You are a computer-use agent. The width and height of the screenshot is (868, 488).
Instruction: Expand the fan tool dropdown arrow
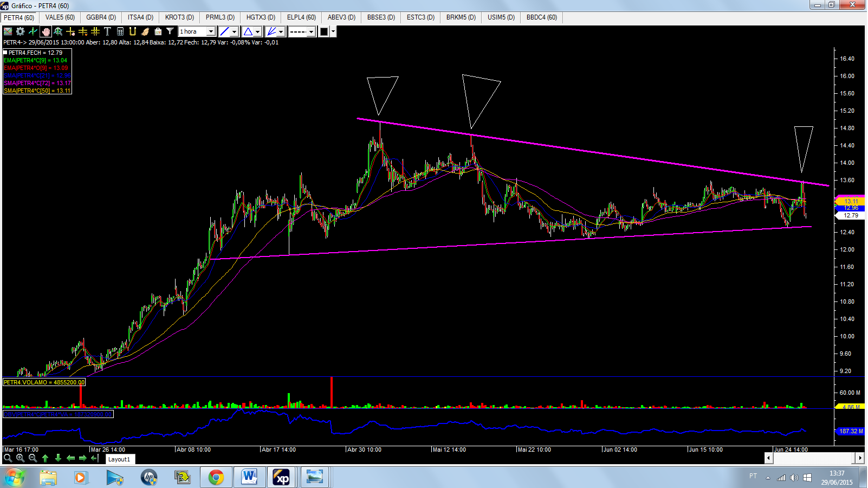pos(281,31)
